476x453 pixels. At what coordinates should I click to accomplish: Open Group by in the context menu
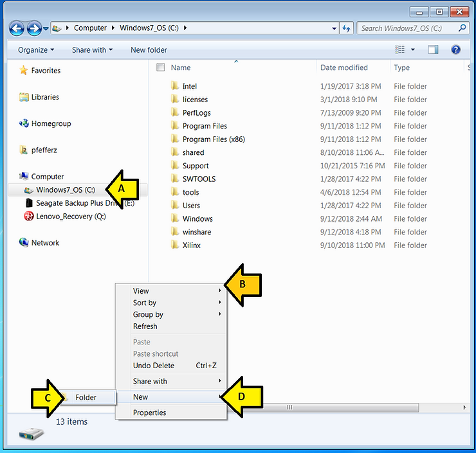tap(171, 314)
